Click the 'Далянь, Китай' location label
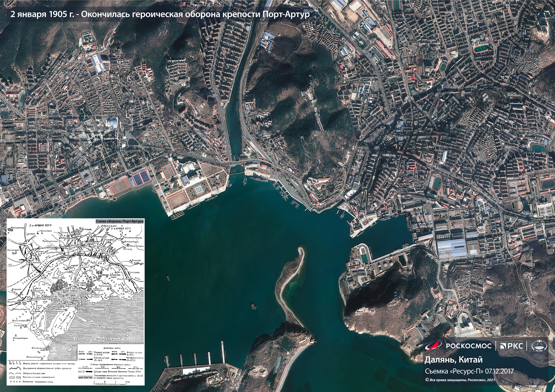The height and width of the screenshot is (392, 555). coord(454,360)
